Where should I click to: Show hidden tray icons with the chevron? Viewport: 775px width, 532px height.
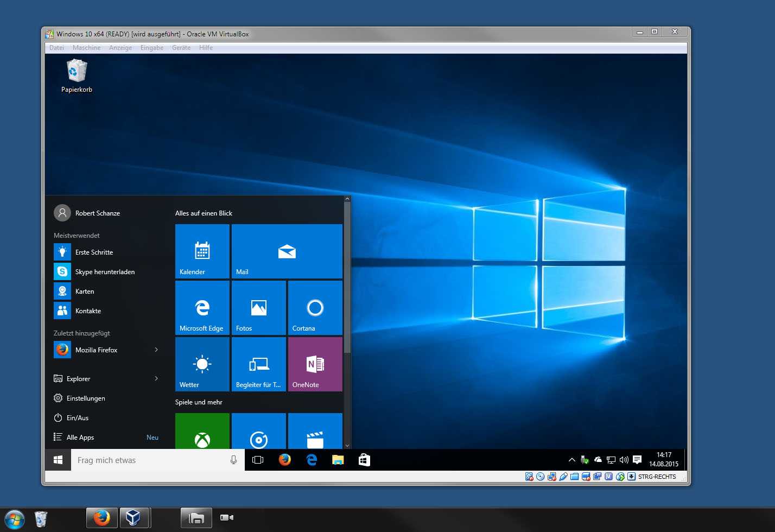coord(571,460)
